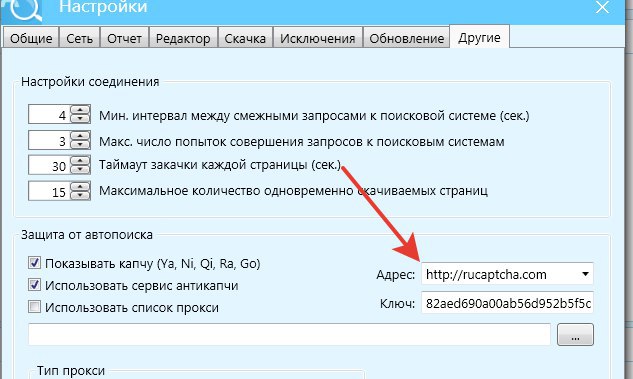633x379 pixels.
Task: Click the Адрес: label
Action: coord(396,275)
